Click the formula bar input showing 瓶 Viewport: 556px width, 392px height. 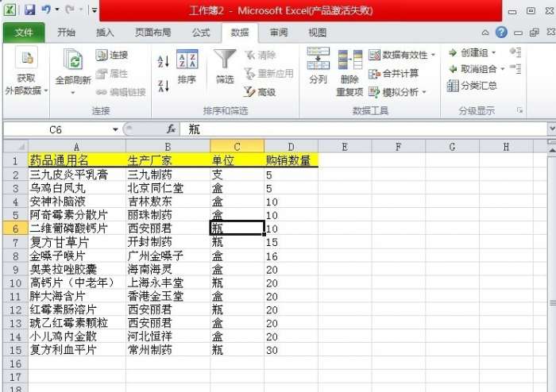point(364,129)
